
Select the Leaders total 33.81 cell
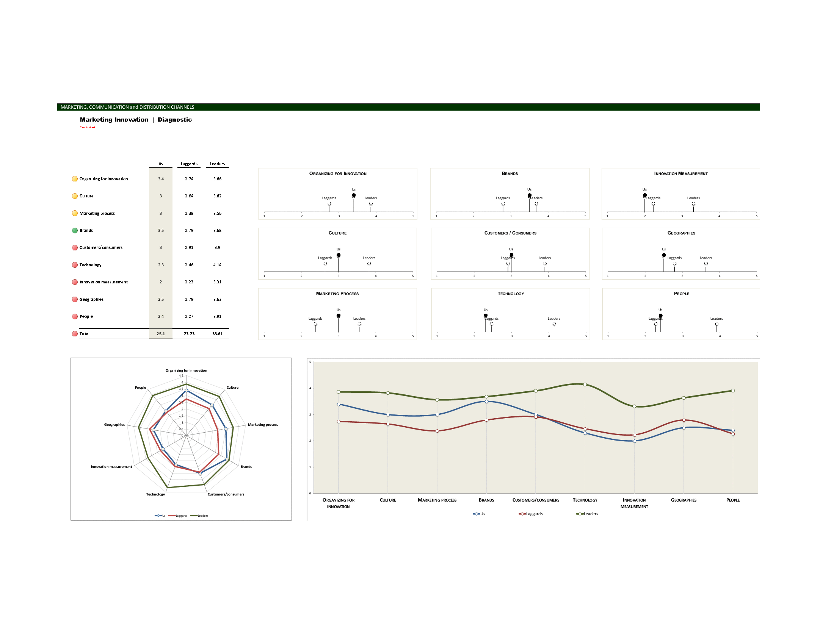218,334
